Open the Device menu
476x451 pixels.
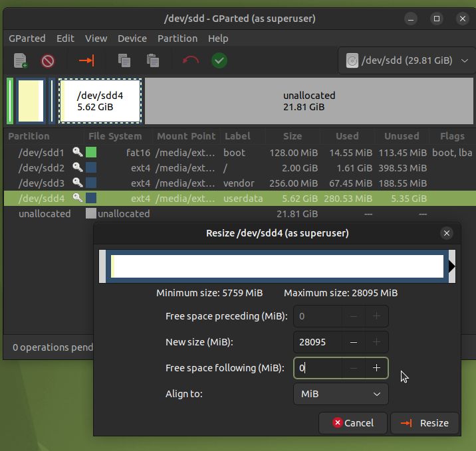tap(132, 39)
